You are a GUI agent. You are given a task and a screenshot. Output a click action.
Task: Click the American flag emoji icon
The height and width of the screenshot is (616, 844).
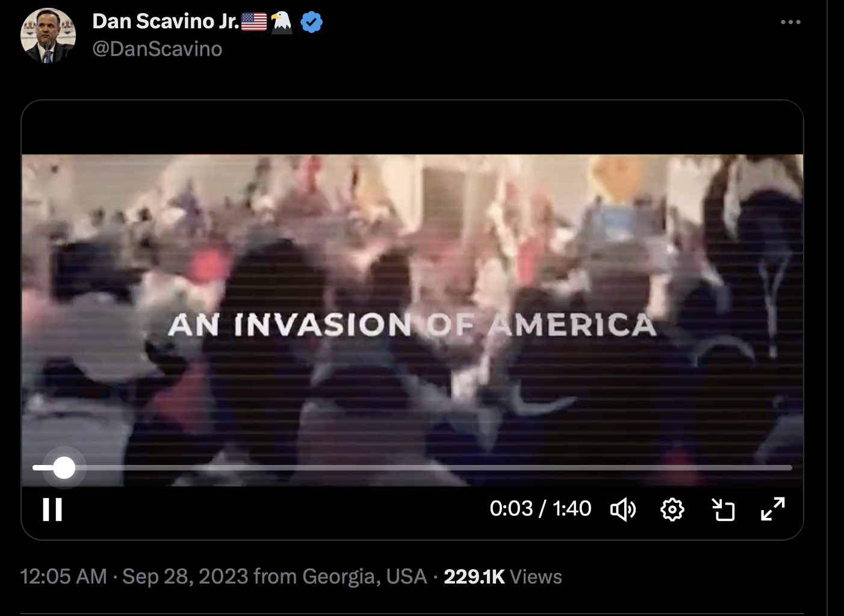click(x=254, y=22)
